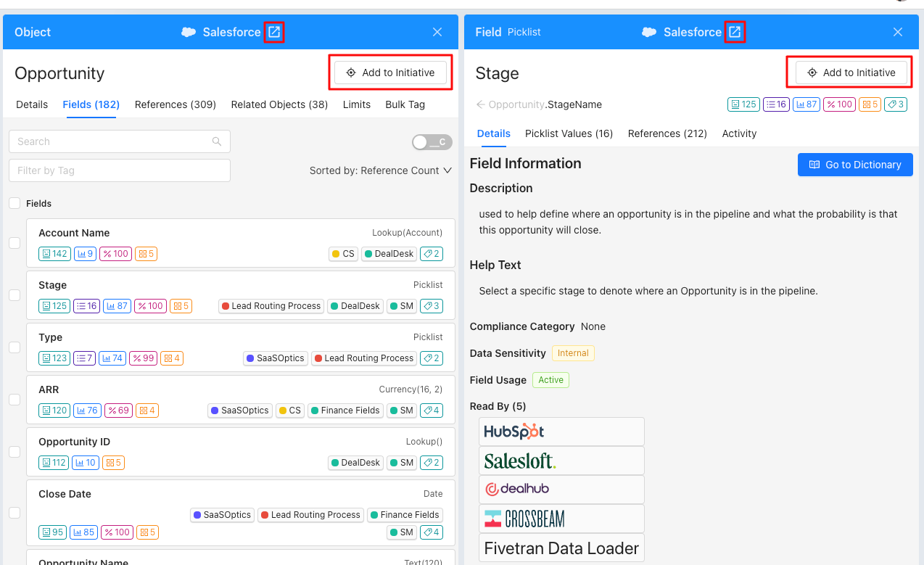Click the orange 5 badge in Field panel header
The image size is (924, 565).
coord(870,104)
